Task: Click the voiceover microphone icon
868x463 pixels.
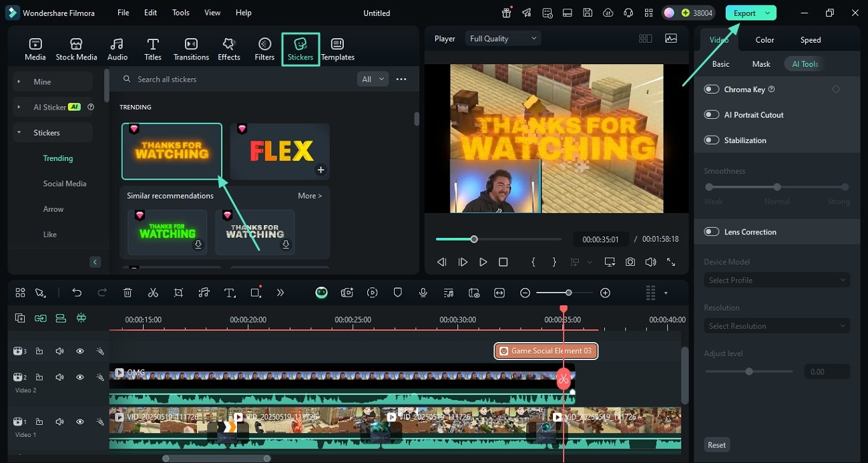Action: click(423, 293)
